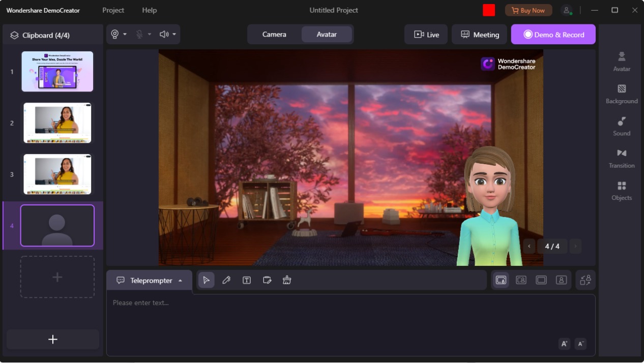
Task: Choose the text annotation tool
Action: (247, 280)
